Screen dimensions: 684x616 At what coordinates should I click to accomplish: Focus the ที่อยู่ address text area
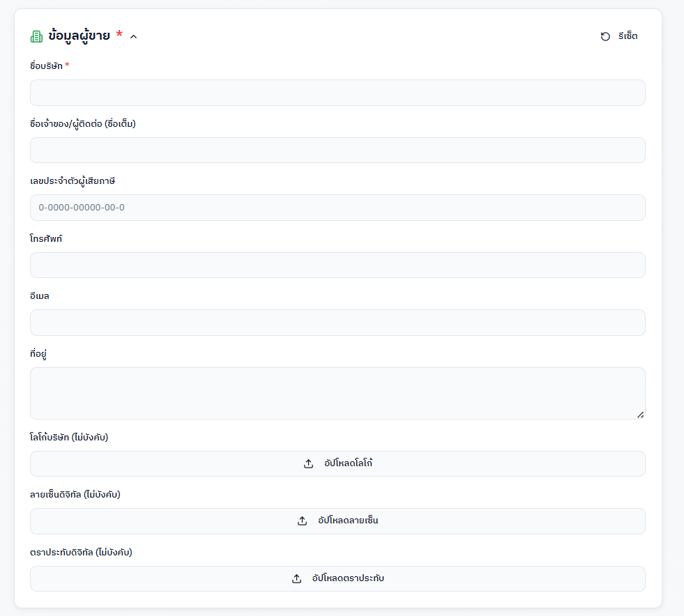[337, 393]
